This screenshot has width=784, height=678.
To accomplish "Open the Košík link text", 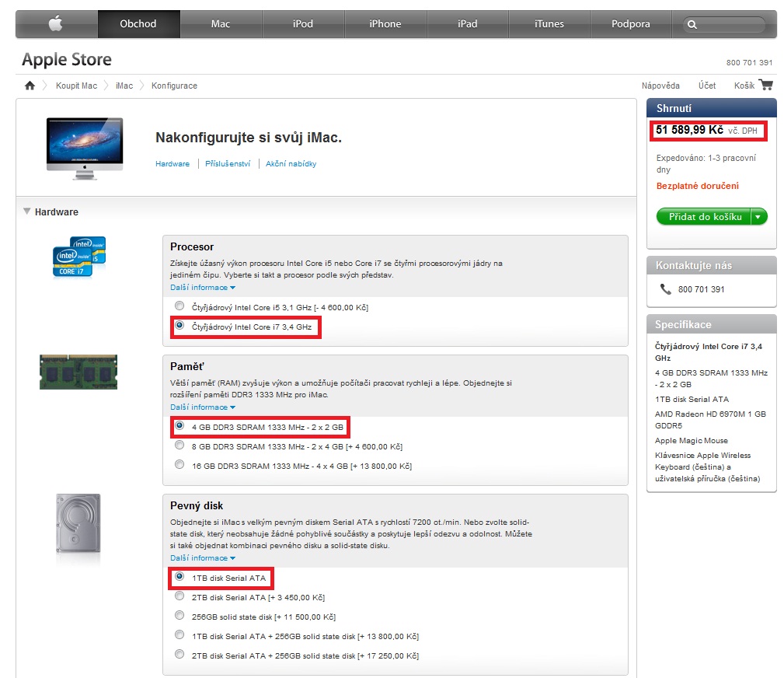I will (744, 86).
